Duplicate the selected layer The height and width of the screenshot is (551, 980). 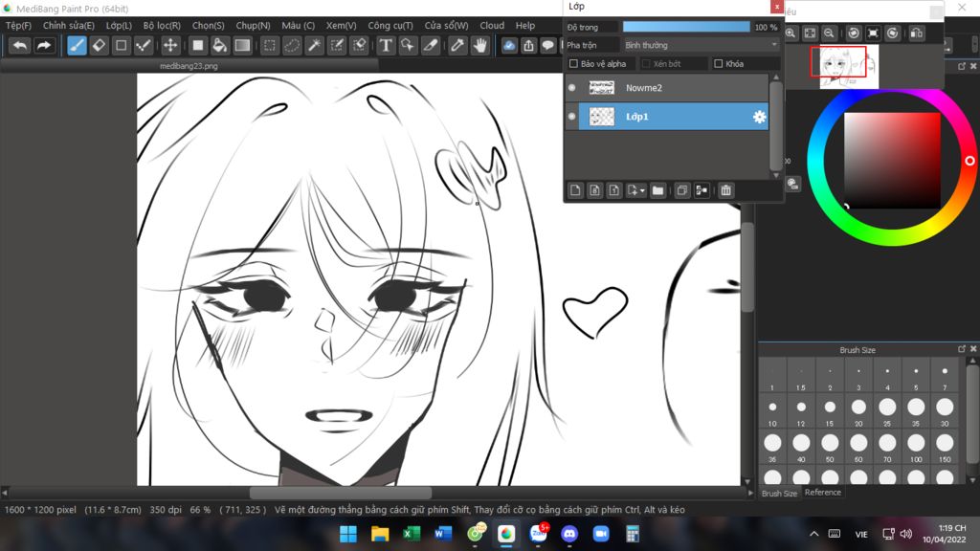pyautogui.click(x=681, y=190)
